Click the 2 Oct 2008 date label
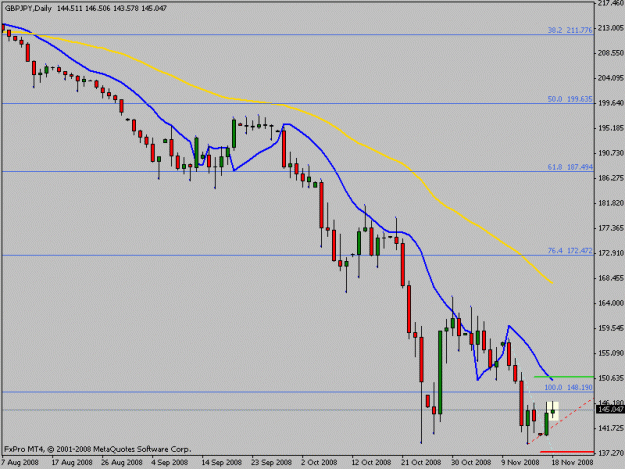Image resolution: width=625 pixels, height=469 pixels. tap(319, 463)
